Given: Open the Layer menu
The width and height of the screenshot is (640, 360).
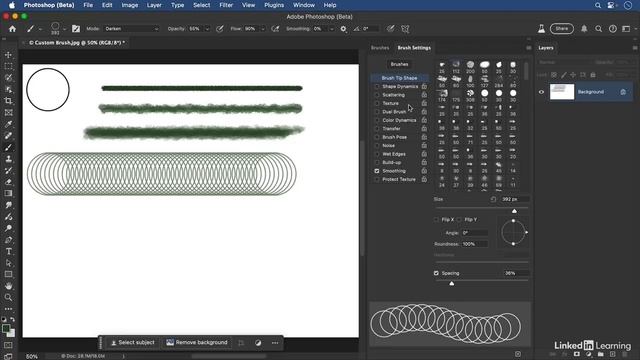Looking at the screenshot, I should [154, 5].
